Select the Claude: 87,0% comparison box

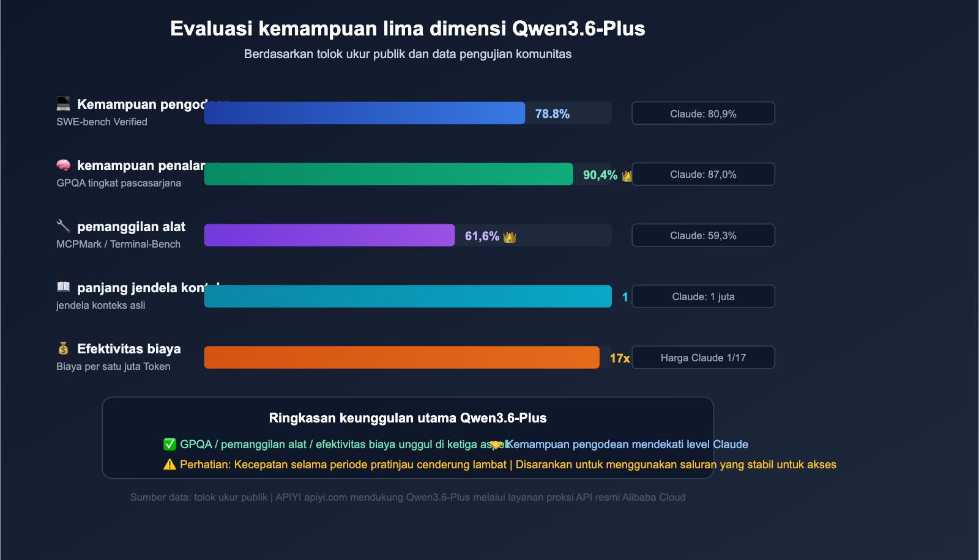coord(703,174)
